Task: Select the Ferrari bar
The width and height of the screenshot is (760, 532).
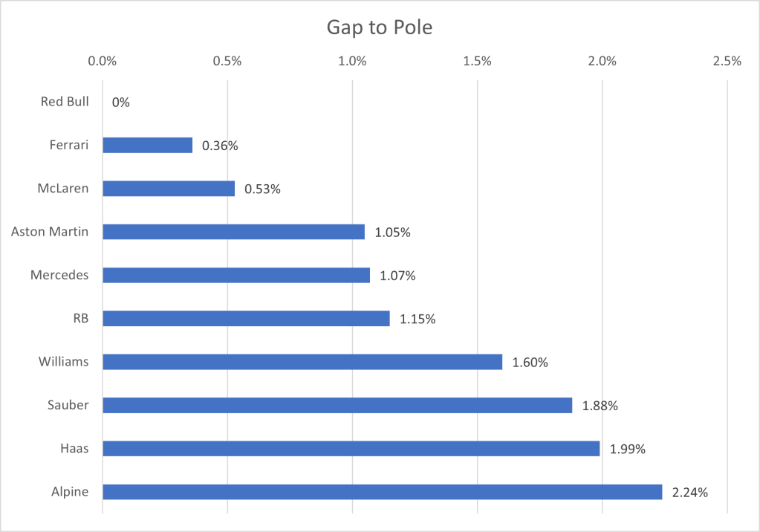Action: 147,146
